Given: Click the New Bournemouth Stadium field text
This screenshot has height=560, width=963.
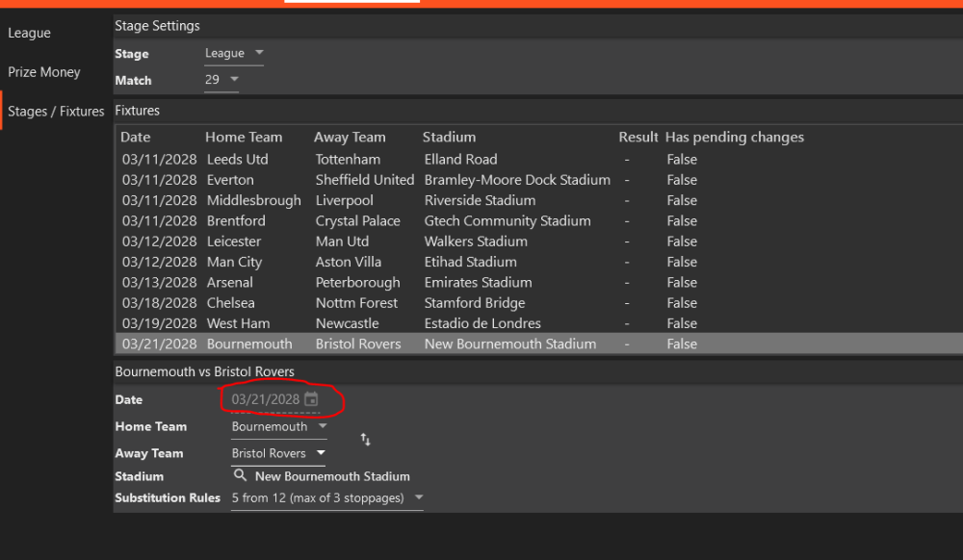Looking at the screenshot, I should [x=332, y=476].
